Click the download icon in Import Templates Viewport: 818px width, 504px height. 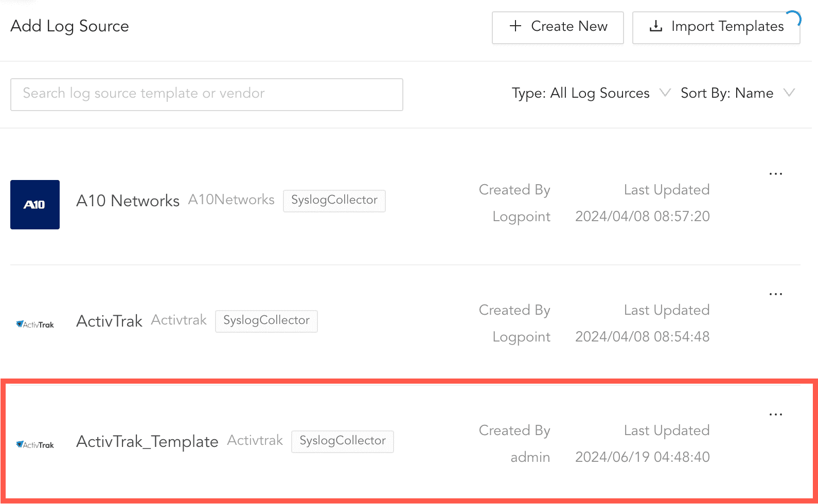tap(656, 26)
